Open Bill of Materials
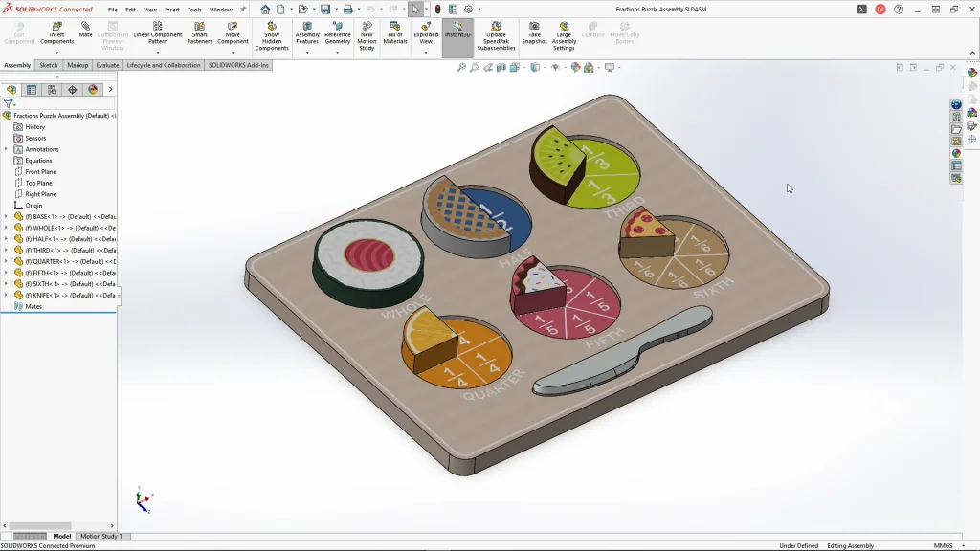 click(x=395, y=33)
